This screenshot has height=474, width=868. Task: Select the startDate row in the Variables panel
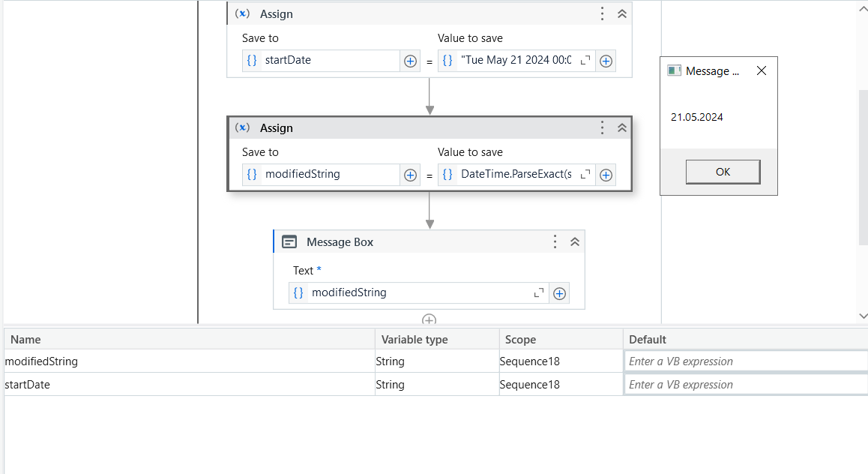187,384
